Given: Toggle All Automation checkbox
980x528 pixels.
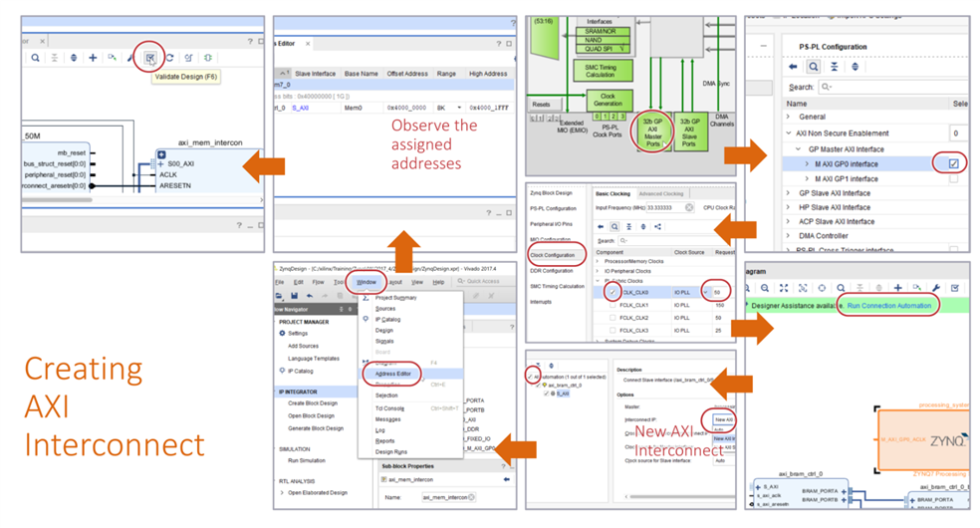Looking at the screenshot, I should [x=530, y=377].
